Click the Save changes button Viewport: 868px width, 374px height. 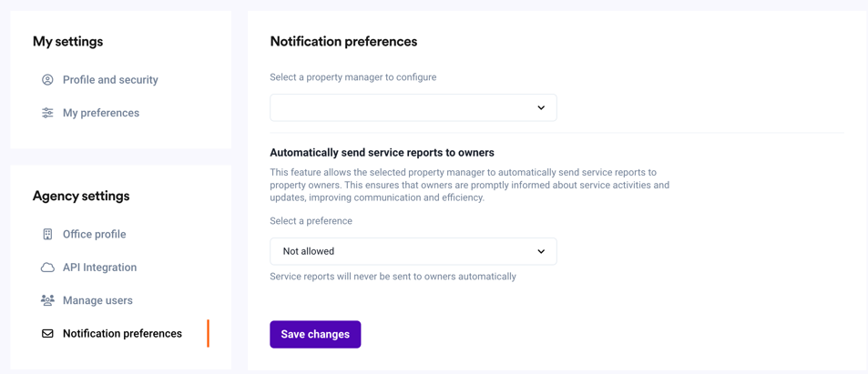315,334
